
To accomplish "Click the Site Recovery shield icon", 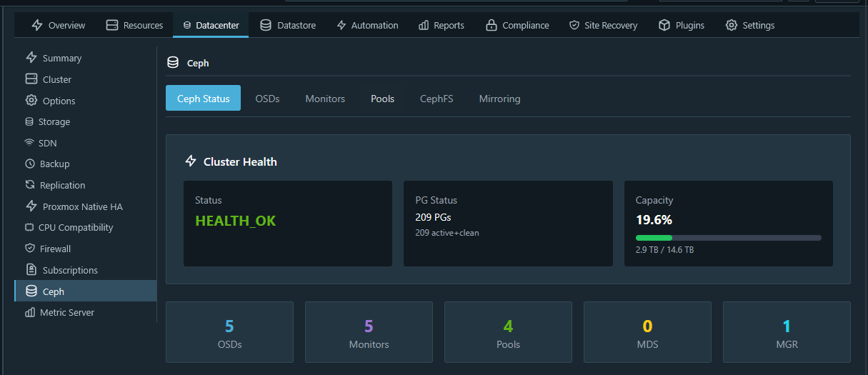I will tap(574, 25).
